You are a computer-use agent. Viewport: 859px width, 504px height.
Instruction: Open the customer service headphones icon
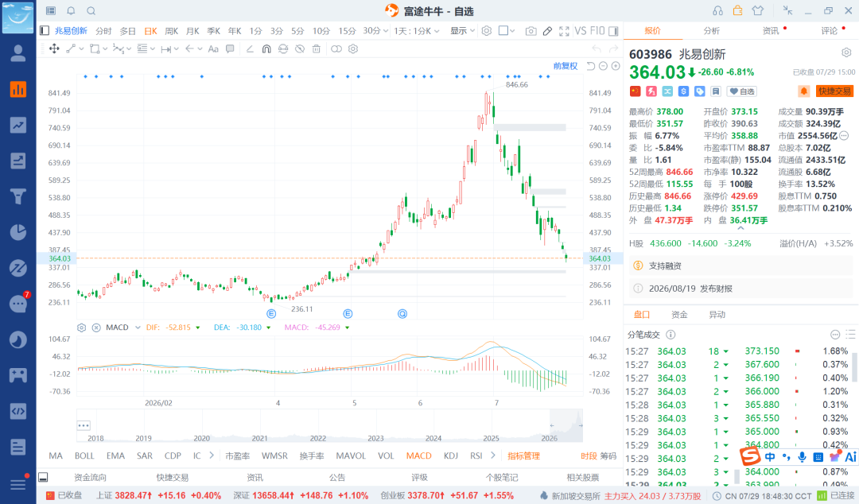717,10
